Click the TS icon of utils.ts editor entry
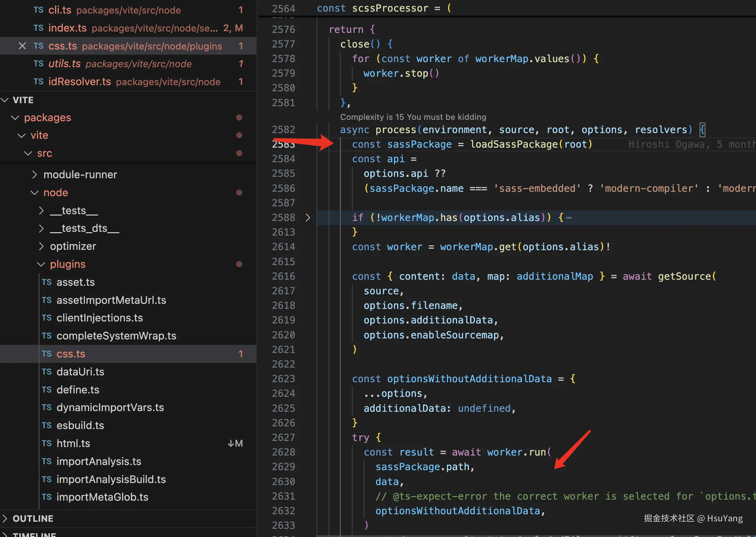The image size is (756, 537). pos(38,64)
